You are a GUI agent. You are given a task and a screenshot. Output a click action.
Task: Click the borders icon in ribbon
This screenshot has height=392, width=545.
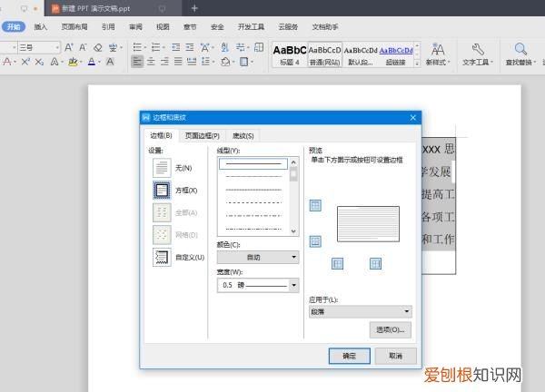244,62
